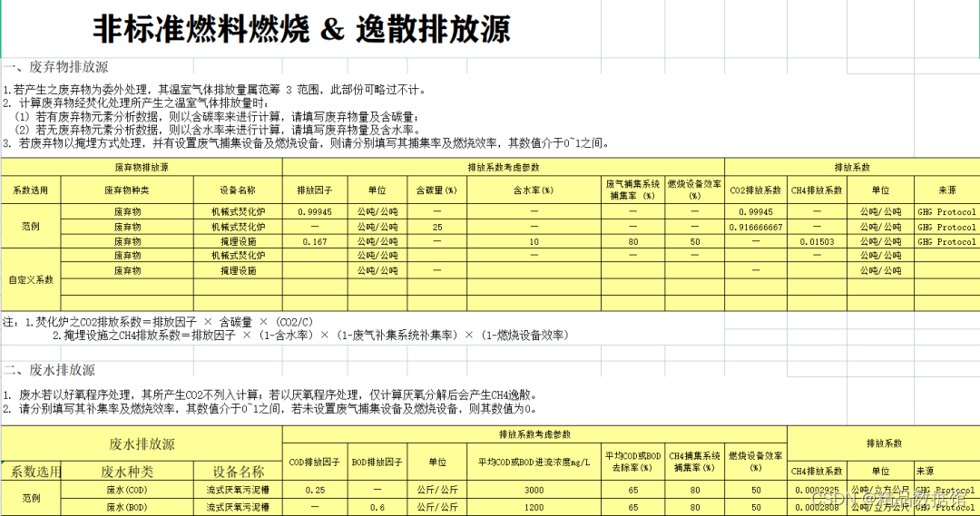Screen dimensions: 980x516
Task: Select cell with value "0.01503"
Action: click(817, 242)
